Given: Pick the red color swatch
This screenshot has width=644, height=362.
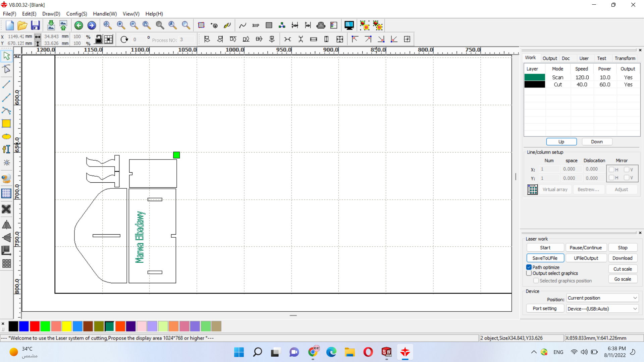Looking at the screenshot, I should pos(35,326).
